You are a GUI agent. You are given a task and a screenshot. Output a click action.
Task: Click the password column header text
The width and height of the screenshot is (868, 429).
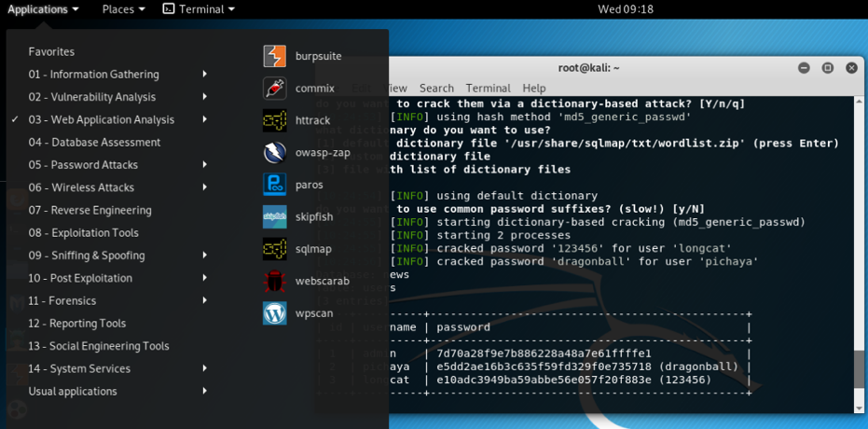462,327
